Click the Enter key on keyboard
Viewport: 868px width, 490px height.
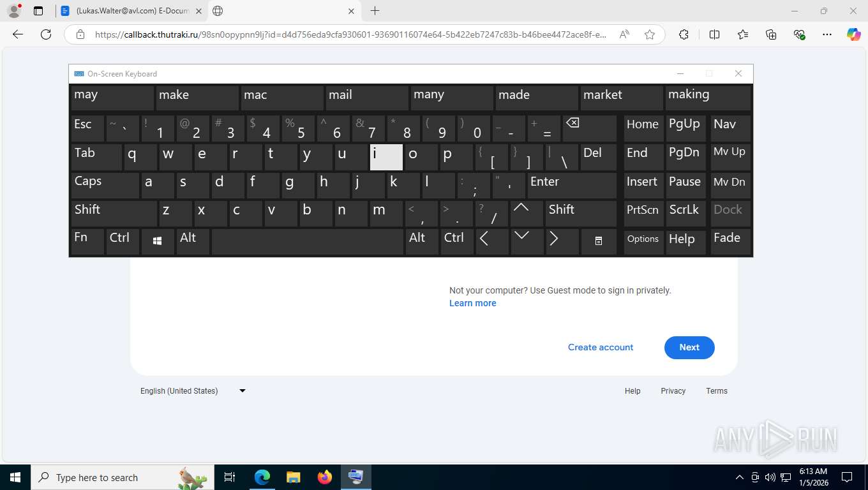pos(572,185)
